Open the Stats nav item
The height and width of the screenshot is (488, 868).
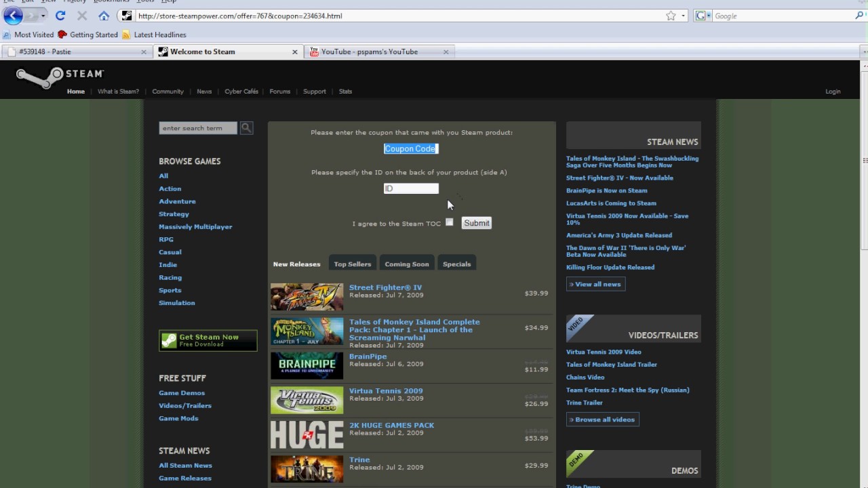(345, 91)
